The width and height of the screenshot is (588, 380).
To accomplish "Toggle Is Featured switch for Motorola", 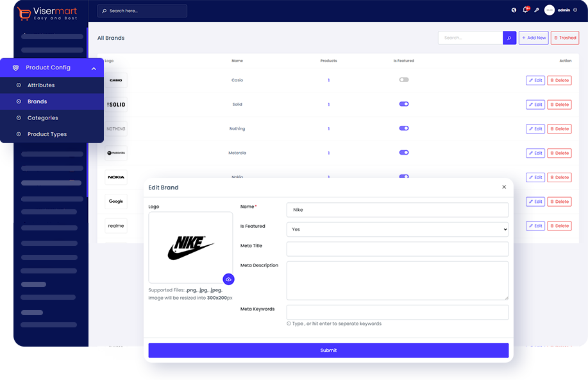I will [404, 153].
